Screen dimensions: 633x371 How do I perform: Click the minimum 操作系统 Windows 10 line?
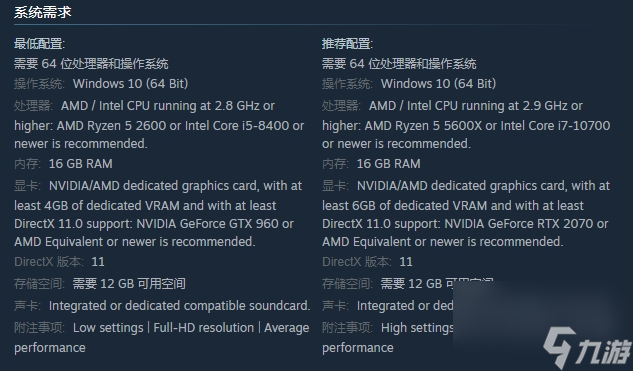click(101, 84)
